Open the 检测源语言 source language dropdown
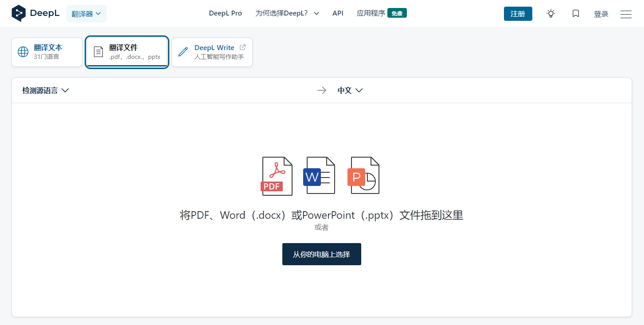The width and height of the screenshot is (644, 325). tap(46, 90)
